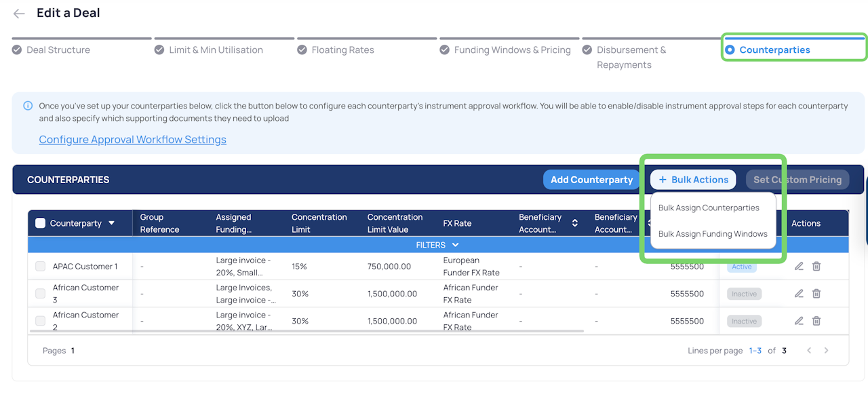Expand the FILTERS bar chevron

pos(455,245)
